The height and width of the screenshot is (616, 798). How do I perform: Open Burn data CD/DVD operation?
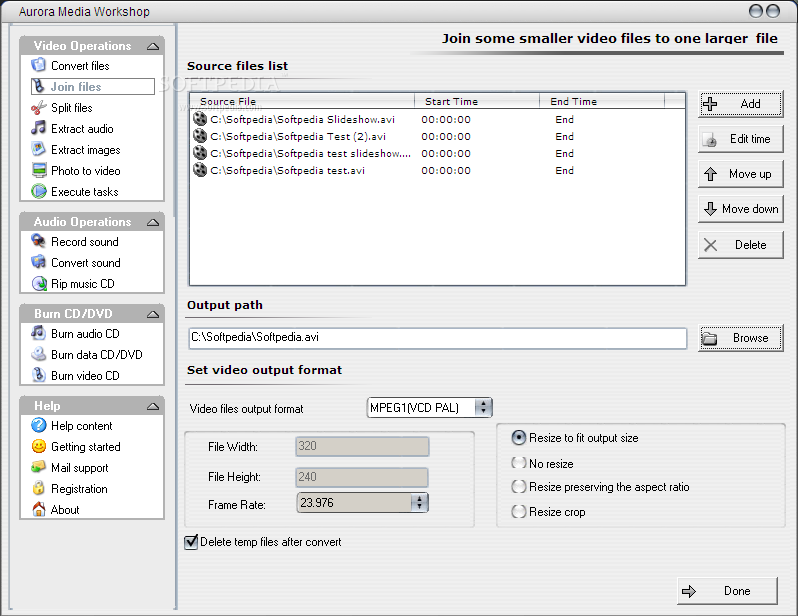(x=97, y=354)
